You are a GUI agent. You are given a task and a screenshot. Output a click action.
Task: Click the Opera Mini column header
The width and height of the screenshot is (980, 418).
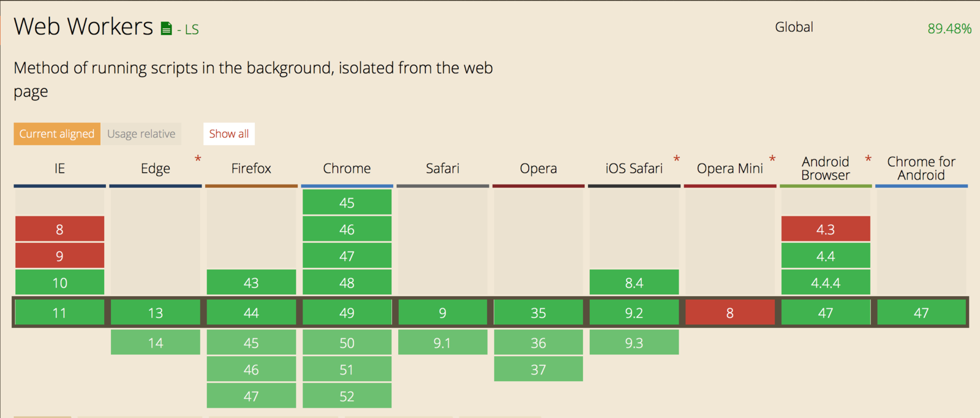[x=729, y=169]
